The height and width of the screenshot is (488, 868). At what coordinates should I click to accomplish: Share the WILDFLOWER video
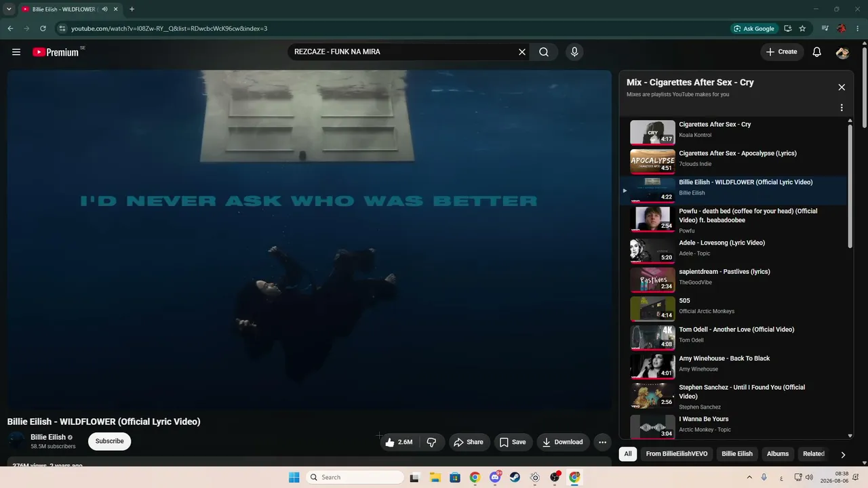469,442
